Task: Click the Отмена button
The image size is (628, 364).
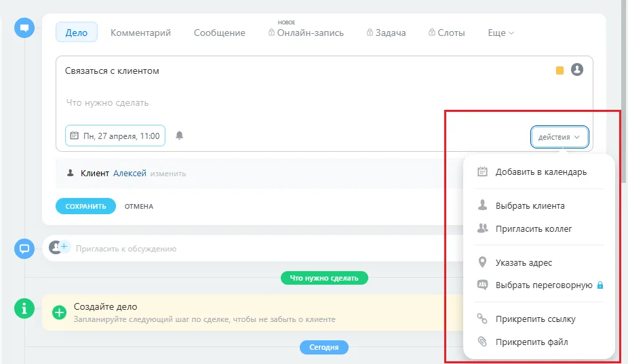Action: coord(138,206)
